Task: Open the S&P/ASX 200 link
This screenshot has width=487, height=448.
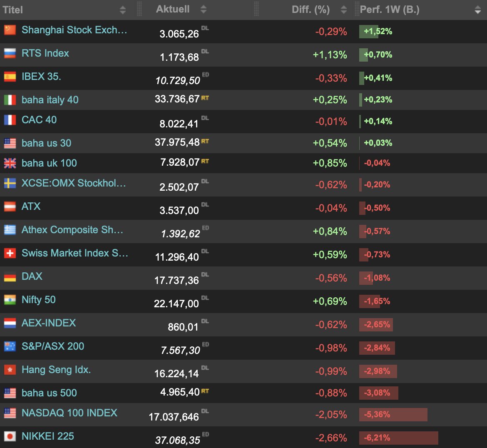Action: 53,346
